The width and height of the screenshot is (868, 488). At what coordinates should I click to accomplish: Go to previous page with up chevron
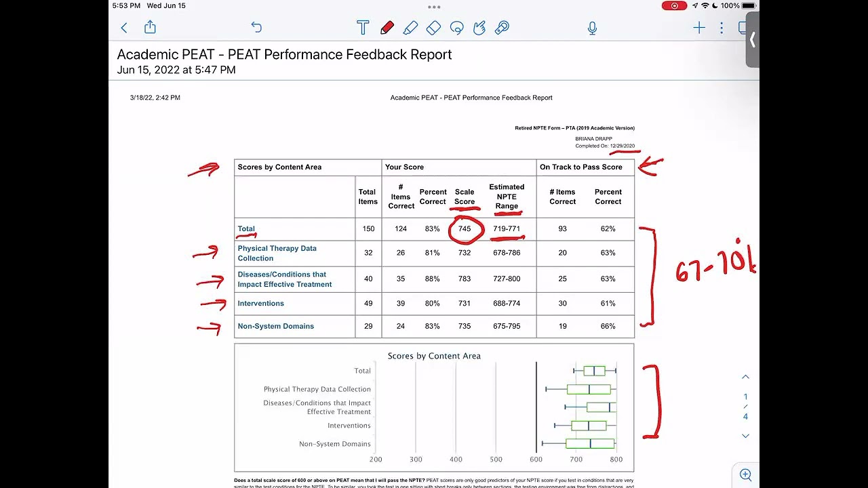(x=745, y=377)
